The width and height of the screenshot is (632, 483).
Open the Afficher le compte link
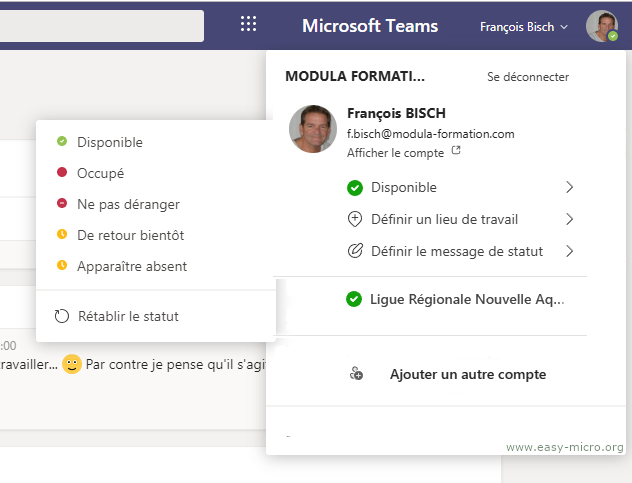tap(395, 153)
